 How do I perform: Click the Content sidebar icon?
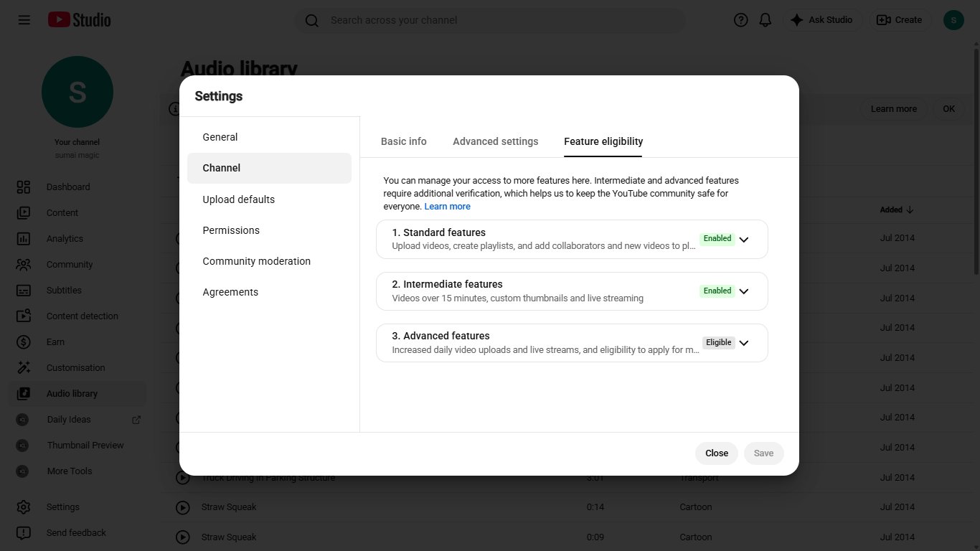click(x=24, y=213)
